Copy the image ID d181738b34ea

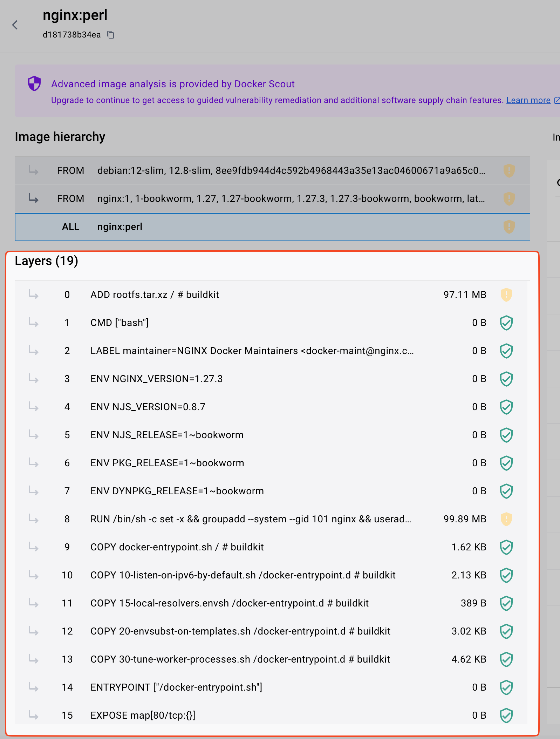click(x=111, y=35)
